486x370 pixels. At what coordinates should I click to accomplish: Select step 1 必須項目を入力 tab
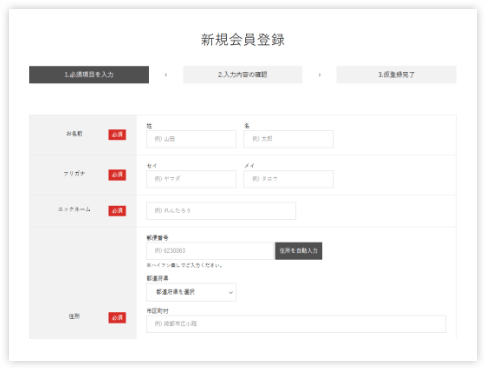tap(89, 75)
